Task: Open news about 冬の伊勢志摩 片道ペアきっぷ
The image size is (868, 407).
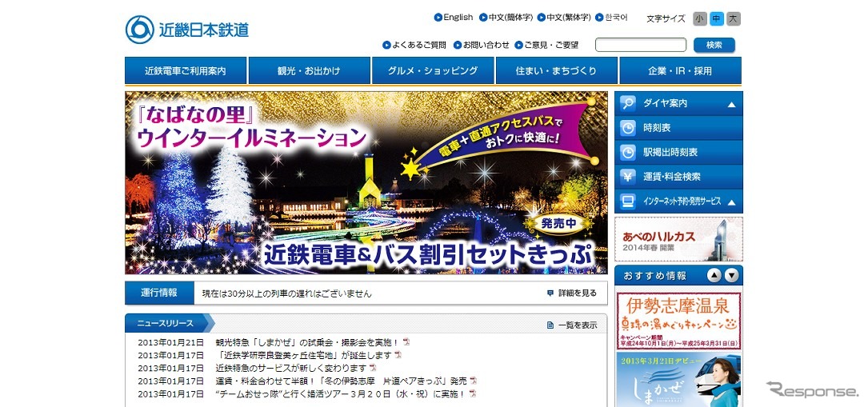Action: 341,381
